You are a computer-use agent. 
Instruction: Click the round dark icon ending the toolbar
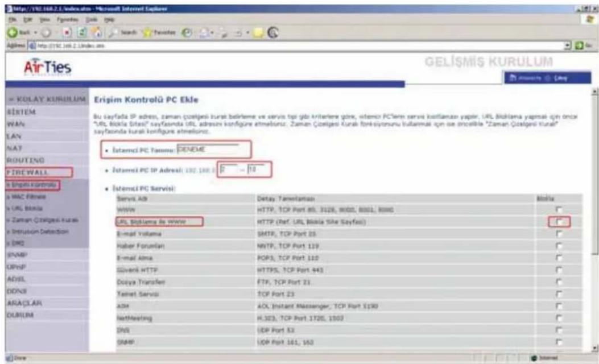point(273,33)
